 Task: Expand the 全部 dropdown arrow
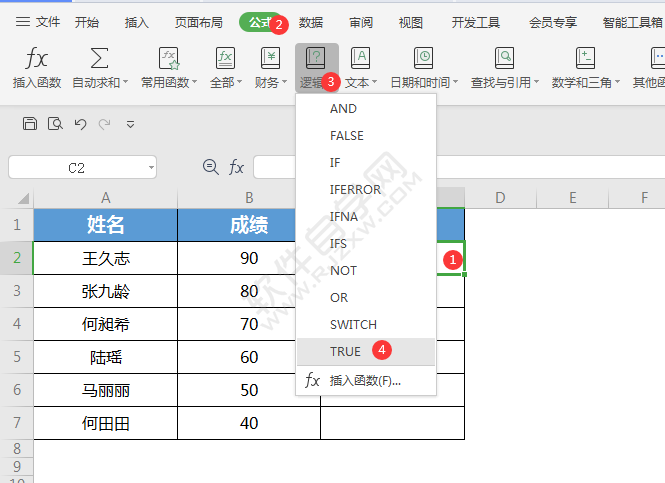tap(239, 82)
